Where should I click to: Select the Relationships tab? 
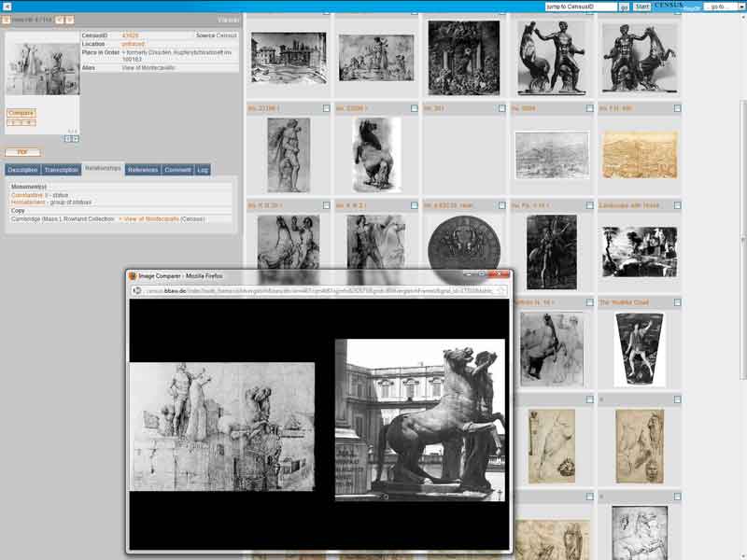pyautogui.click(x=103, y=169)
